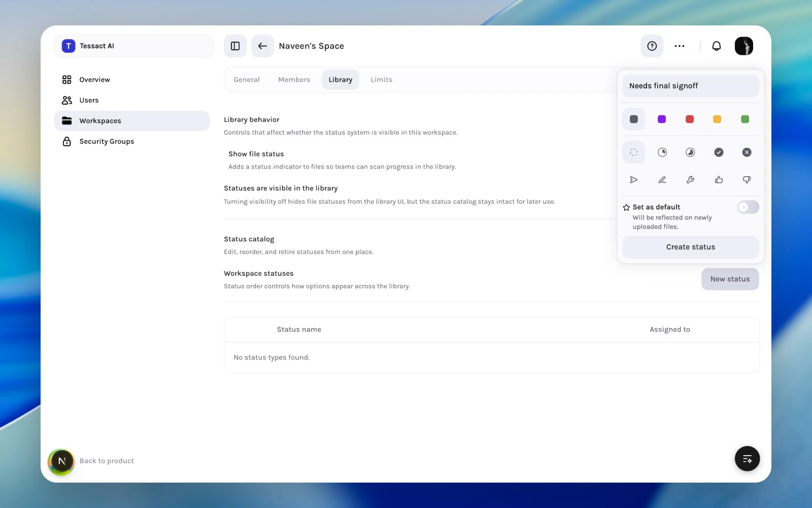
Task: Choose the purple color swatch
Action: click(662, 119)
